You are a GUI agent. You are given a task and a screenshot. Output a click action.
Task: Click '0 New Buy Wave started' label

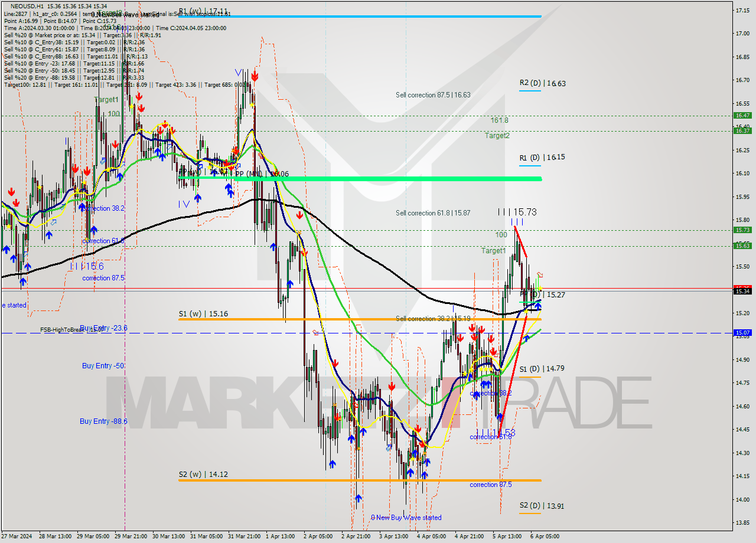click(x=406, y=518)
